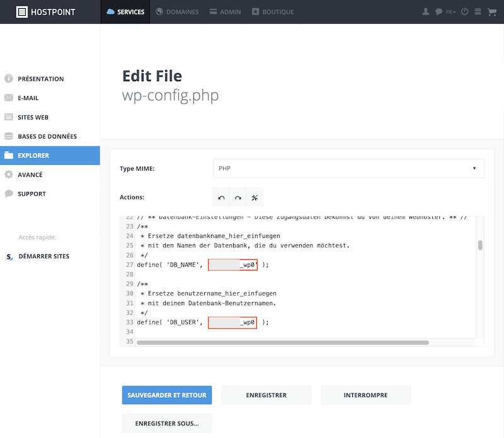Image resolution: width=504 pixels, height=438 pixels.
Task: Click Sauvegarder et retour button
Action: click(x=167, y=395)
